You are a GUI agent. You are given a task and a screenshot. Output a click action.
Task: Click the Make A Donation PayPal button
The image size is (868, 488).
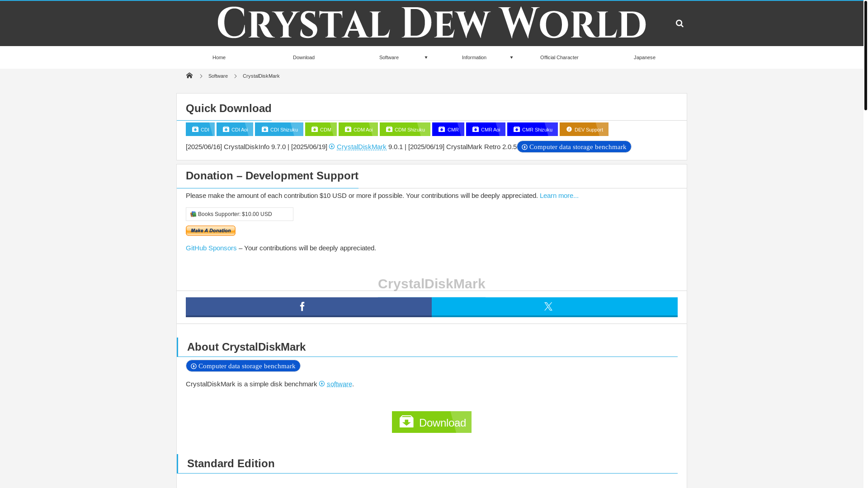pyautogui.click(x=211, y=231)
